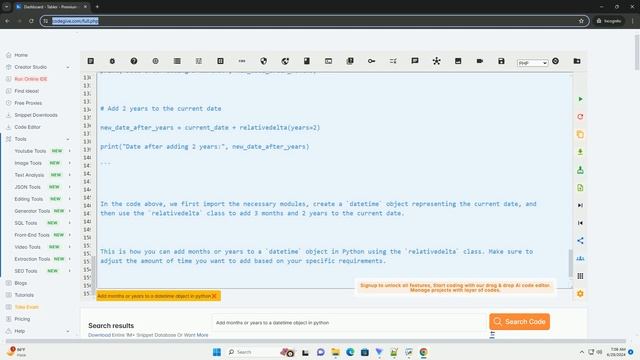Click the three-dots more icon in the toolbar
Viewport: 640px width, 360px height.
242,61
